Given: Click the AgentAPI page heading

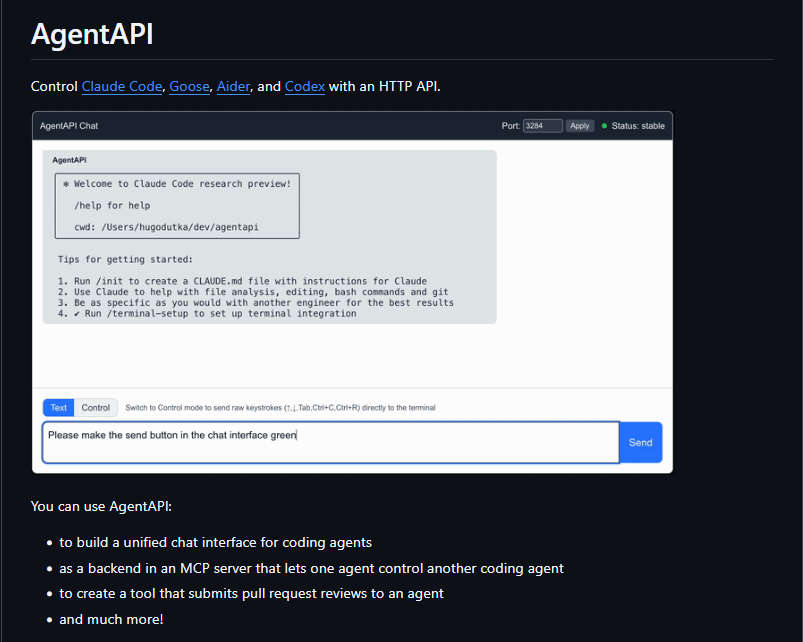Looking at the screenshot, I should pos(92,34).
